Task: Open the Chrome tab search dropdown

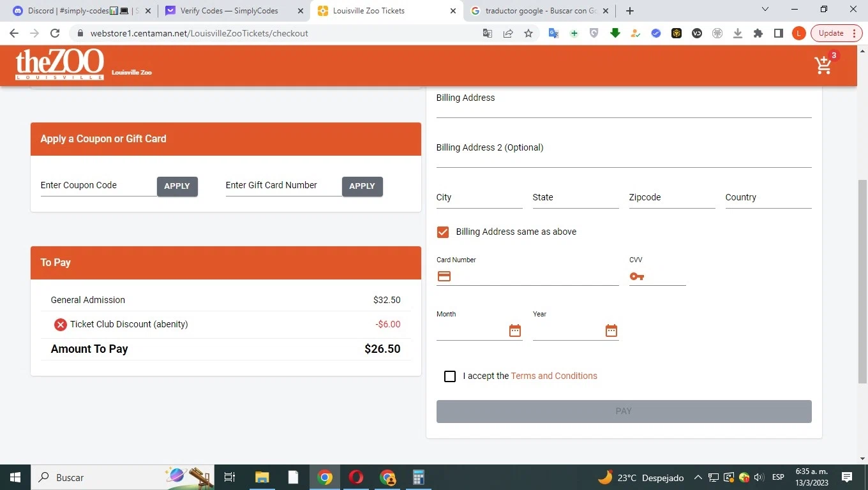Action: tap(766, 10)
